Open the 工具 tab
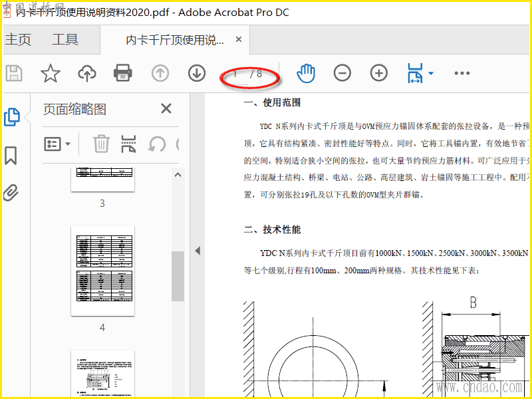The height and width of the screenshot is (399, 532). point(65,39)
